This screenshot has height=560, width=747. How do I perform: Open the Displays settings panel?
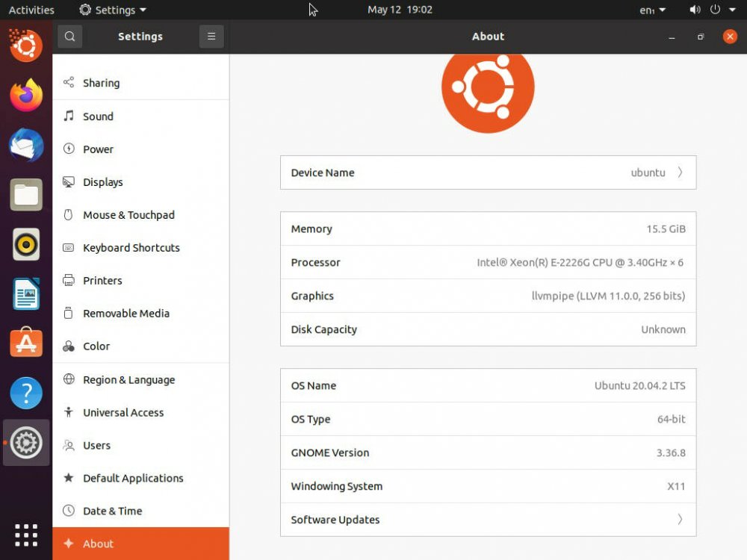tap(141, 181)
